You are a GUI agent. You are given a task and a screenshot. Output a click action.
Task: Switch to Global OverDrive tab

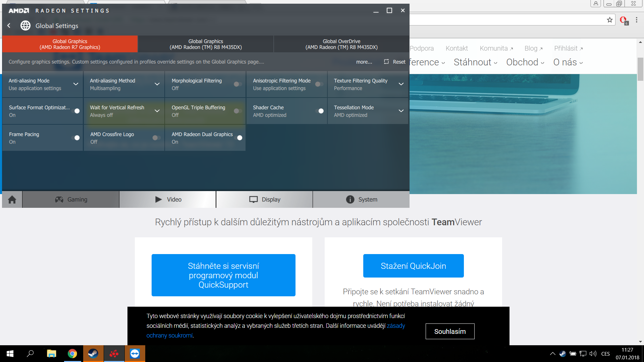[341, 44]
